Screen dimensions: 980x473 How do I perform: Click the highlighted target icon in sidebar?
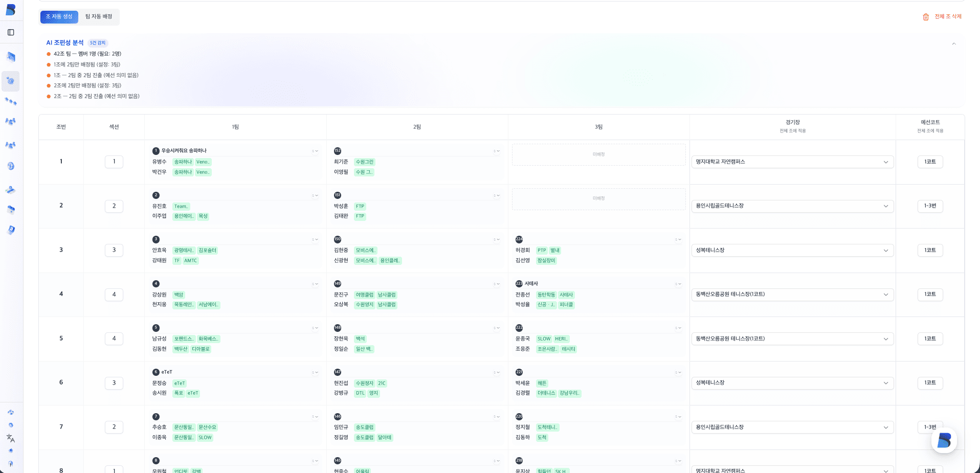click(11, 81)
